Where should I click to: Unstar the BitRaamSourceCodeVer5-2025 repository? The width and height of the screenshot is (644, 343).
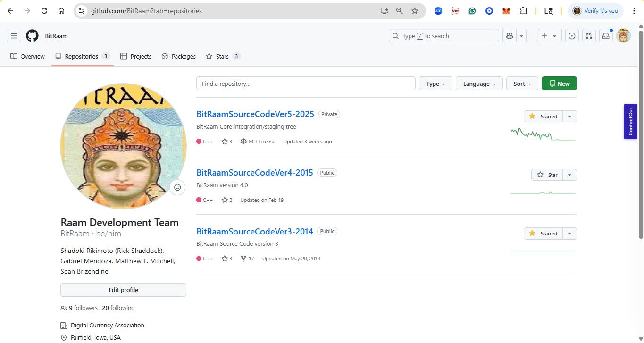click(543, 117)
